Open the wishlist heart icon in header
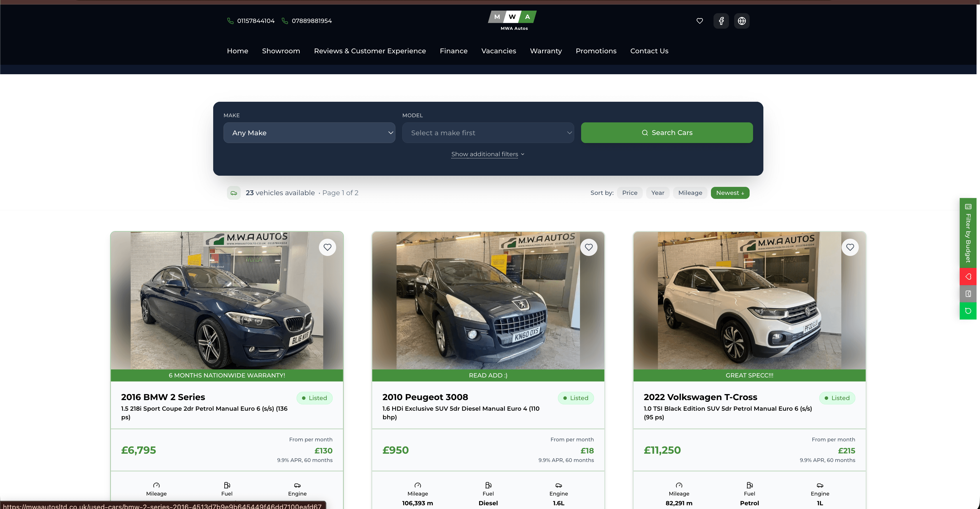This screenshot has height=509, width=980. [700, 21]
